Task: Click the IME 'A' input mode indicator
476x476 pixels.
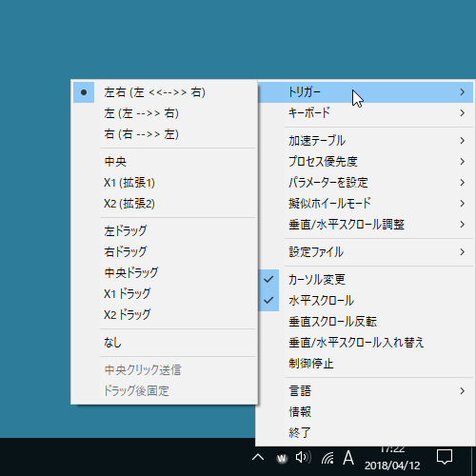Action: coord(348,458)
